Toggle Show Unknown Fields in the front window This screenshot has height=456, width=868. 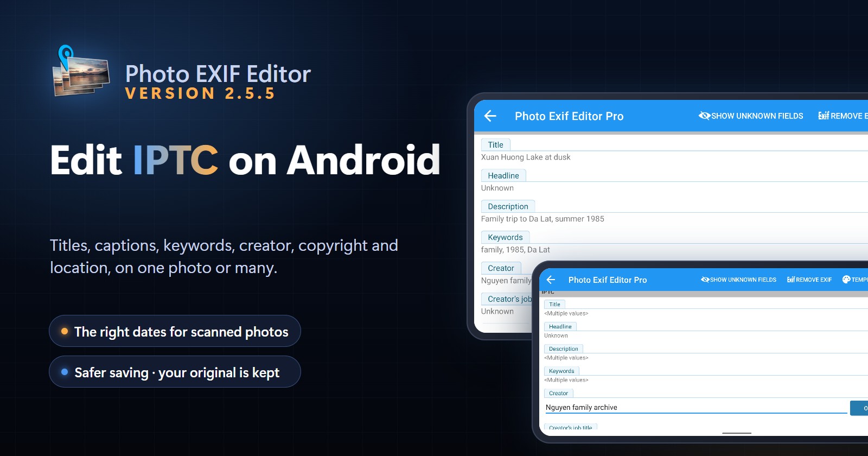pos(738,280)
